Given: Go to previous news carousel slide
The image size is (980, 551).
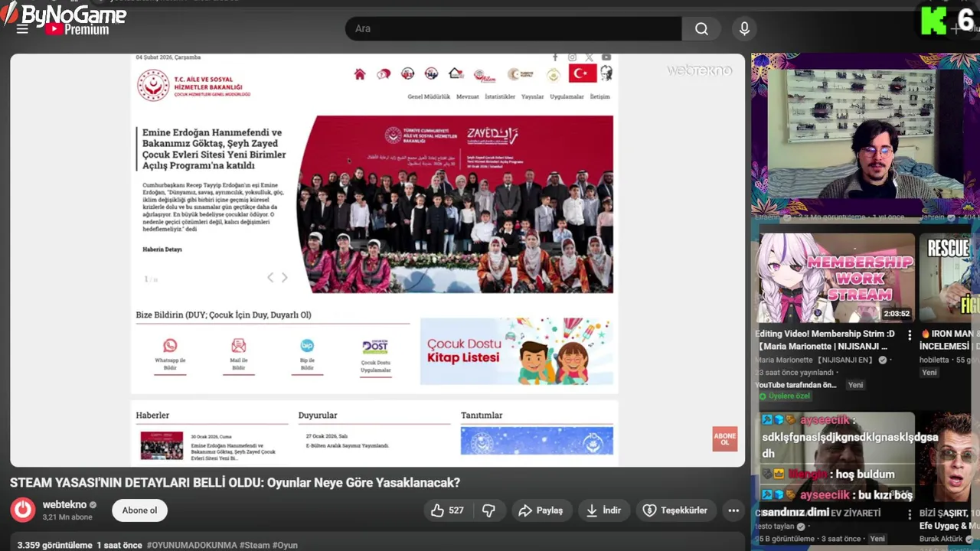Looking at the screenshot, I should [x=270, y=278].
